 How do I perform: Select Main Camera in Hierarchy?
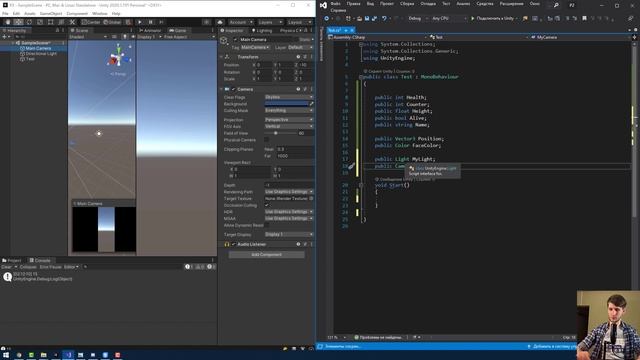click(38, 48)
